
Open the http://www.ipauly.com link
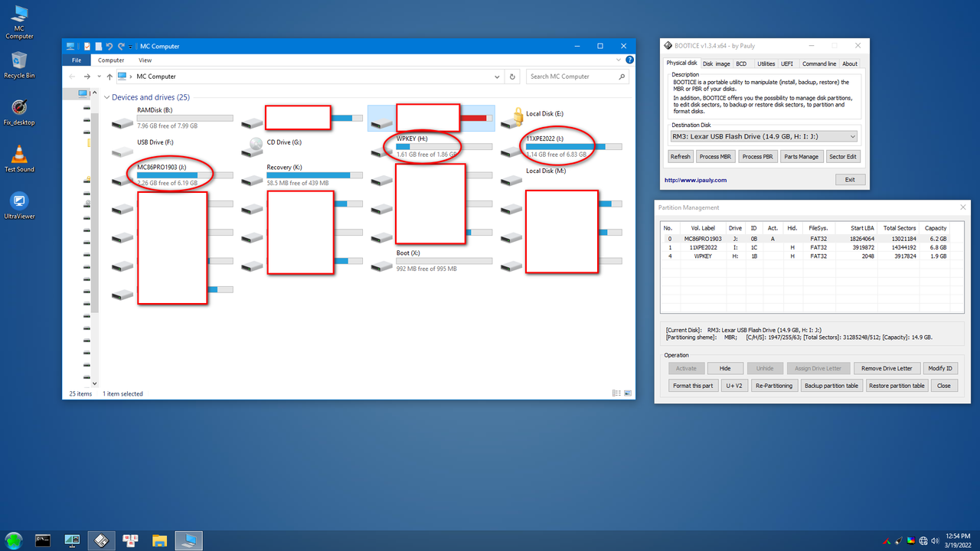(695, 180)
